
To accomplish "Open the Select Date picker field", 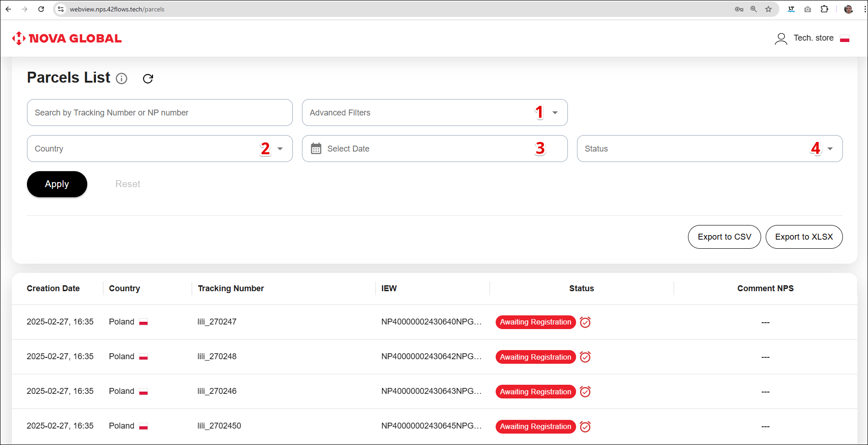I will pyautogui.click(x=434, y=149).
